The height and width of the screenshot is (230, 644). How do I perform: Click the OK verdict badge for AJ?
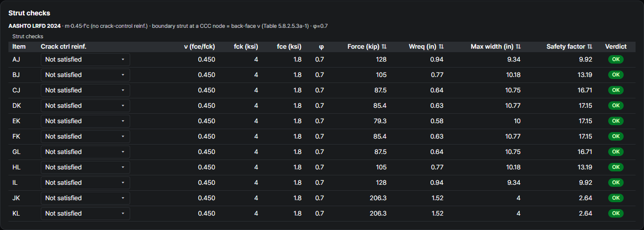pyautogui.click(x=616, y=60)
